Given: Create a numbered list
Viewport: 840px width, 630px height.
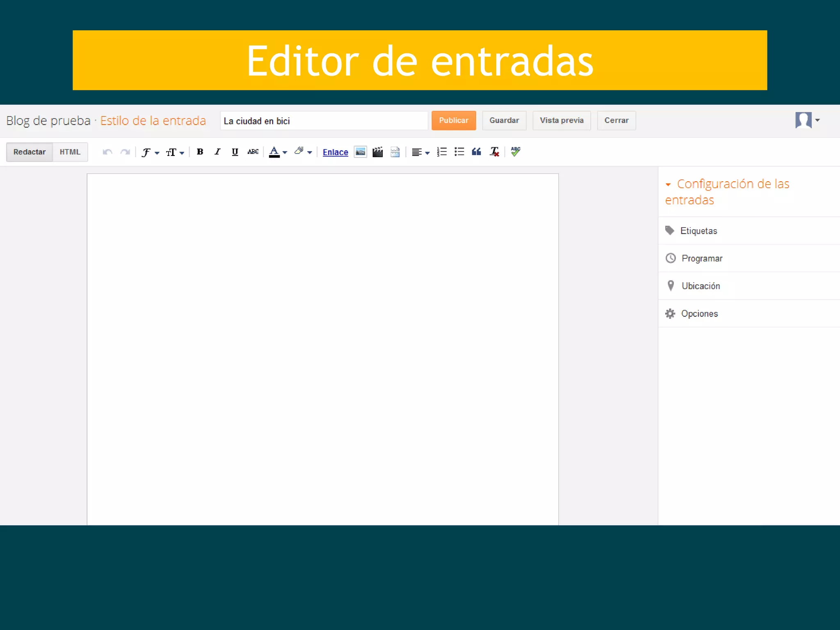Looking at the screenshot, I should tap(442, 152).
